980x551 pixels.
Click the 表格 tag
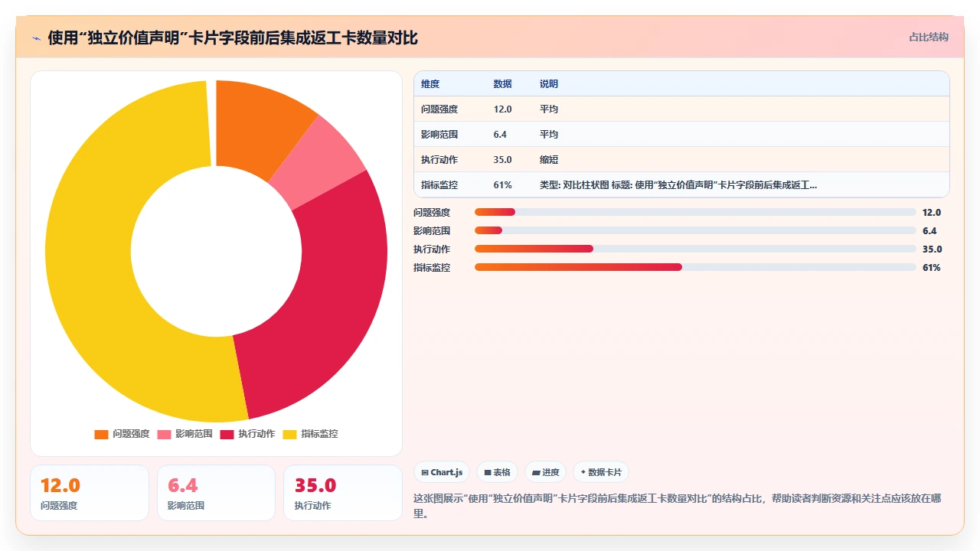point(498,472)
